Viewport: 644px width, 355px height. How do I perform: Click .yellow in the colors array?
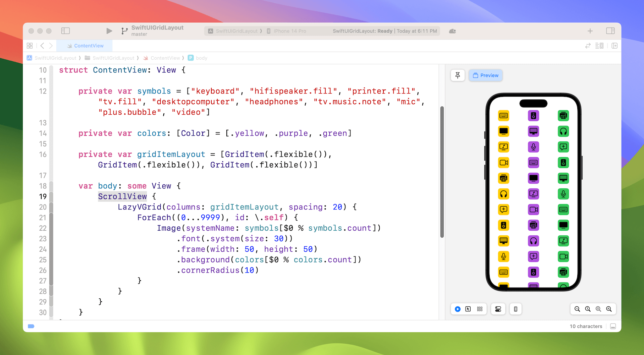[247, 133]
